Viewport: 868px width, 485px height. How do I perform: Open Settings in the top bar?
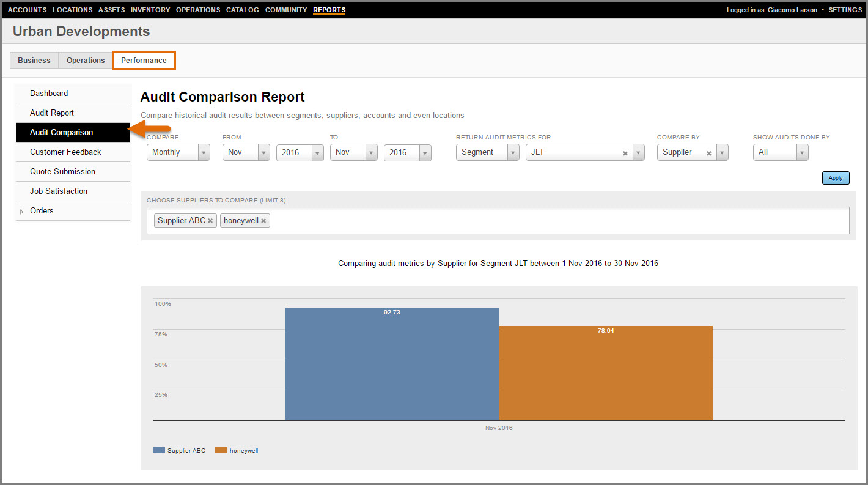pyautogui.click(x=845, y=10)
